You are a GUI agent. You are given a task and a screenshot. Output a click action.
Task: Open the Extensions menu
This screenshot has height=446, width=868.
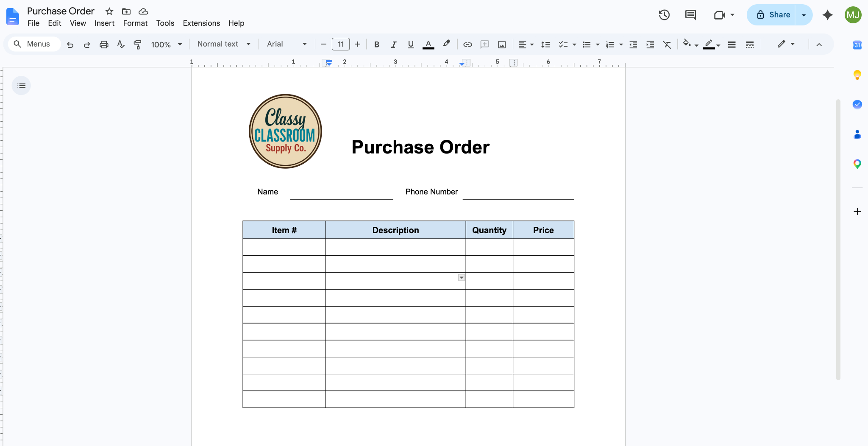(201, 23)
